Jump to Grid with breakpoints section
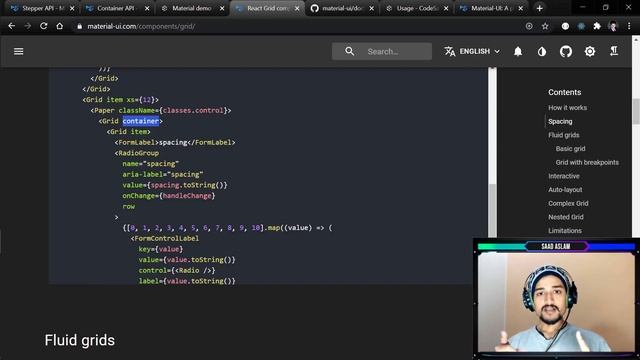This screenshot has width=640, height=360. [x=587, y=162]
